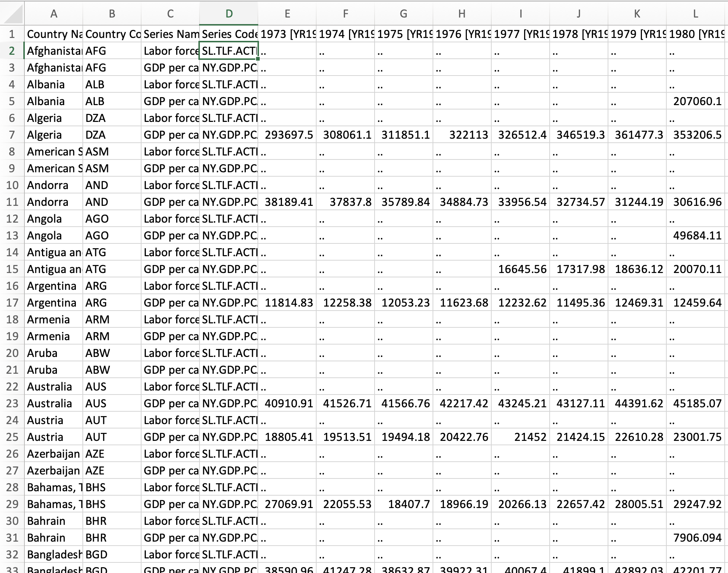Click column L header

pyautogui.click(x=695, y=14)
